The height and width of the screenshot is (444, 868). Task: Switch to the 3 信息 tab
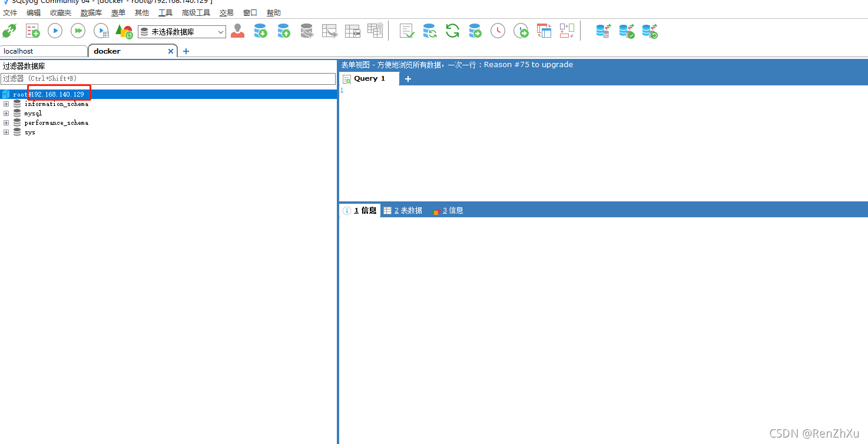pyautogui.click(x=448, y=210)
